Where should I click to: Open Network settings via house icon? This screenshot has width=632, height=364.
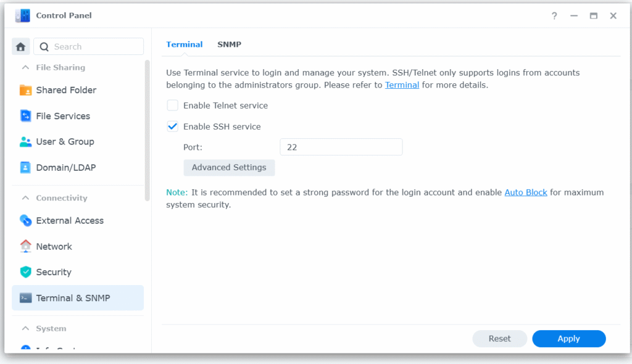(x=25, y=246)
